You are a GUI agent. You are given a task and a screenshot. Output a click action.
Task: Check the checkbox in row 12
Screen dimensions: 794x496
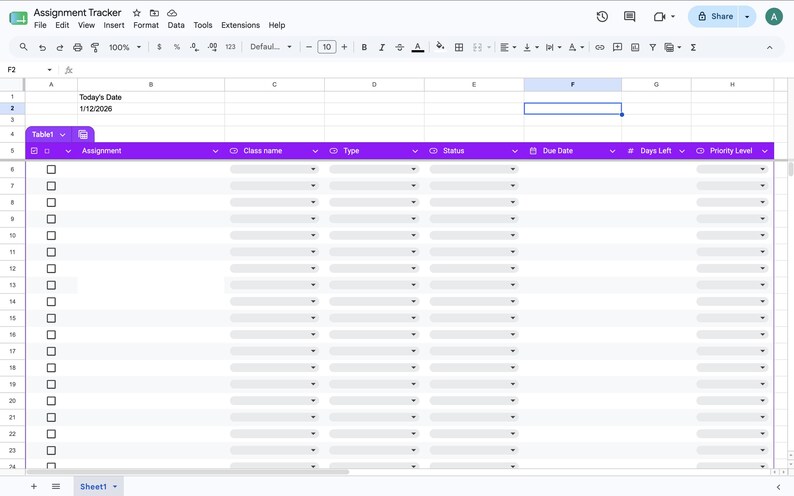click(x=51, y=269)
